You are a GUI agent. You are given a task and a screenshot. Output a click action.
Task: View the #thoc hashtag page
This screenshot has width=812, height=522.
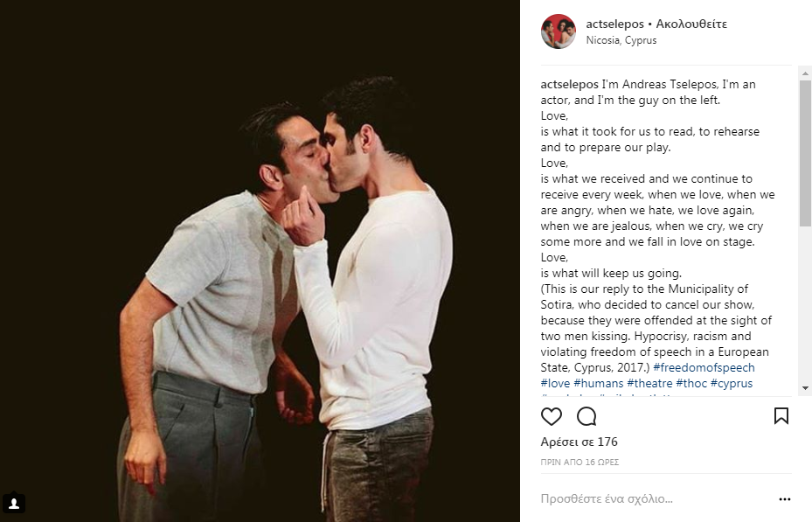point(691,383)
